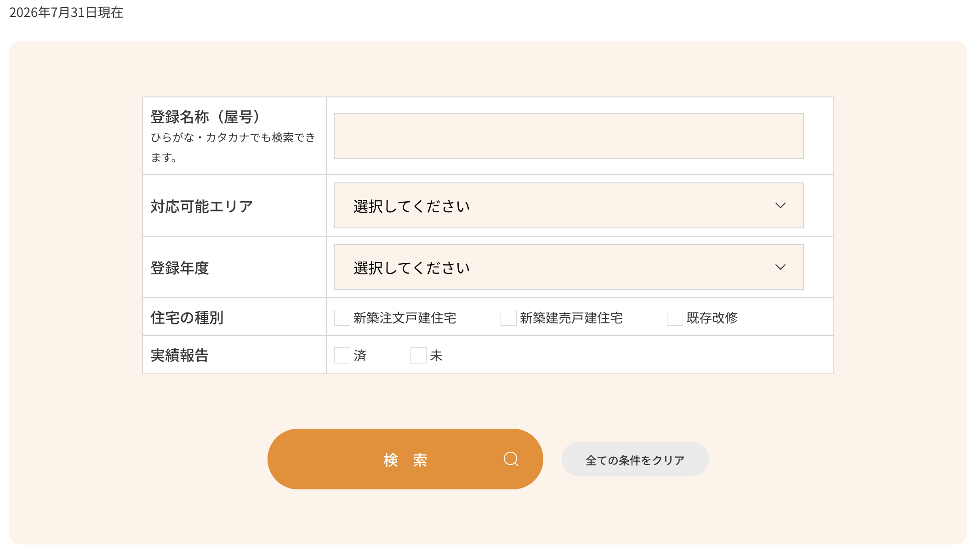Focus the 登録名称(屋号) text field
Screen dimensions: 980x556
[569, 136]
